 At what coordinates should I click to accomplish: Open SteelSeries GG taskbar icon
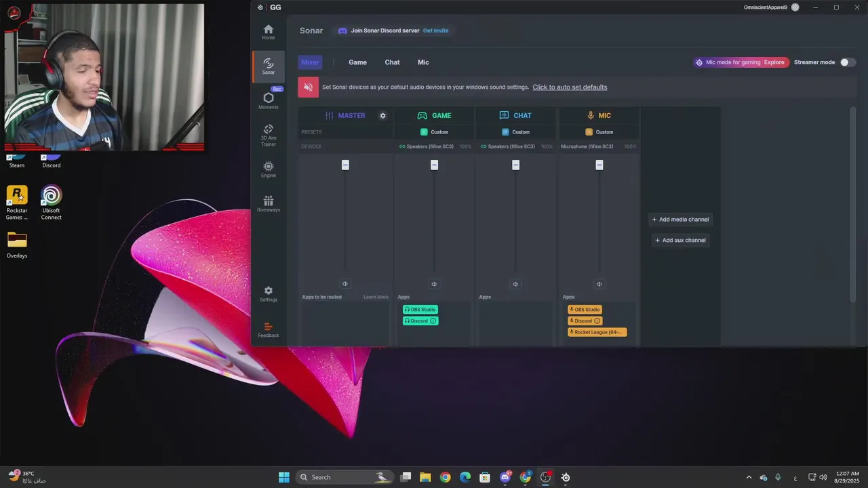click(566, 477)
